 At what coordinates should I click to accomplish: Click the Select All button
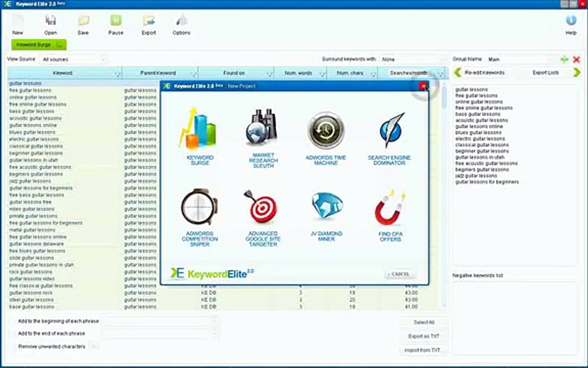click(x=424, y=322)
